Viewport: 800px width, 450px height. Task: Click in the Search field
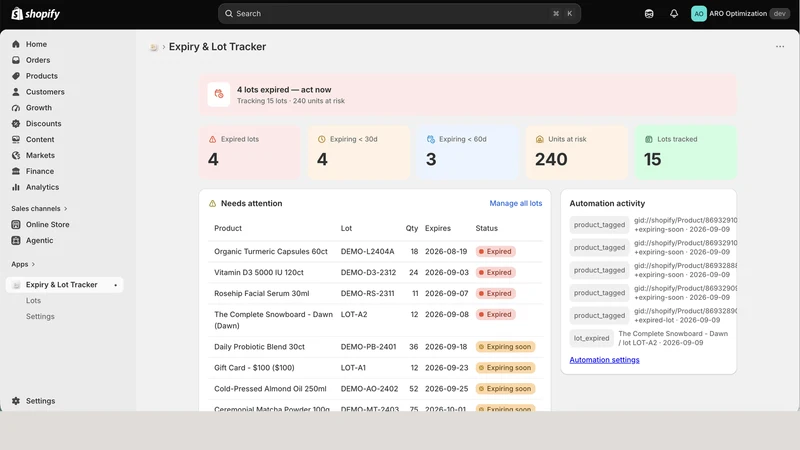tap(399, 14)
